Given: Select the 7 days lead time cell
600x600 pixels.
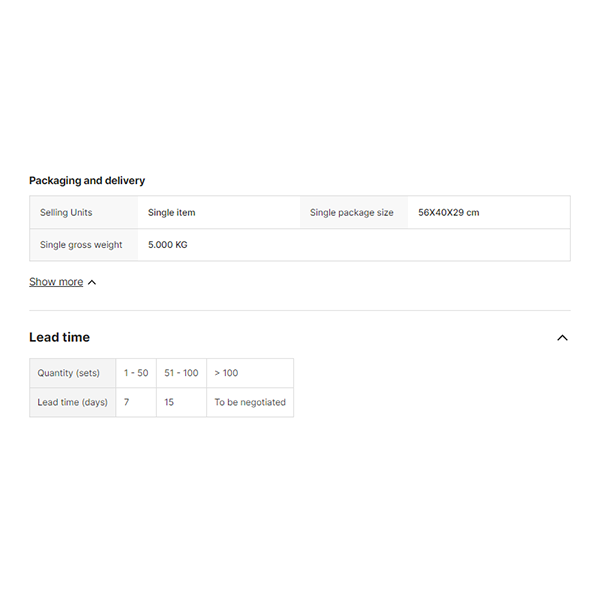Looking at the screenshot, I should pyautogui.click(x=127, y=402).
